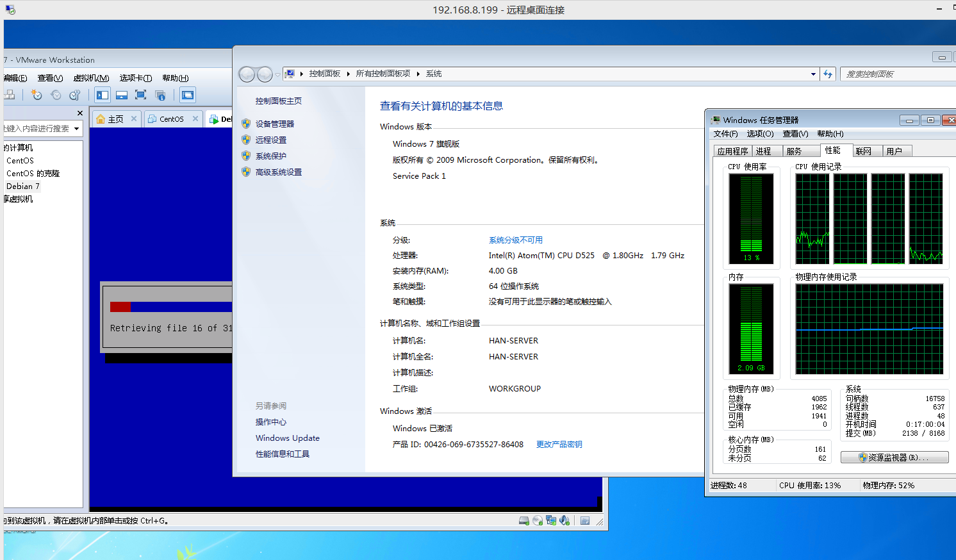The image size is (956, 560).
Task: Click the network adapter status icon
Action: (551, 521)
